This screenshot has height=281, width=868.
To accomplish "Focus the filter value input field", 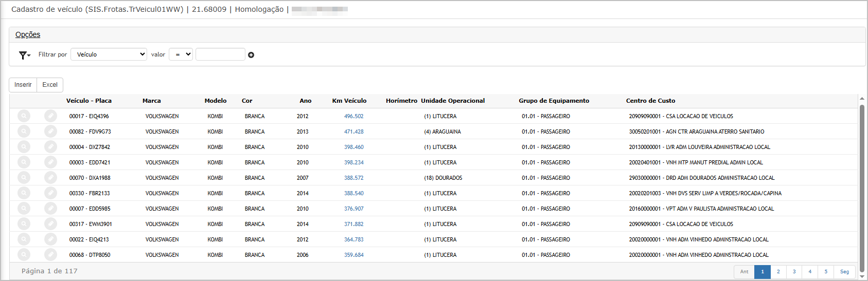I will tap(220, 54).
